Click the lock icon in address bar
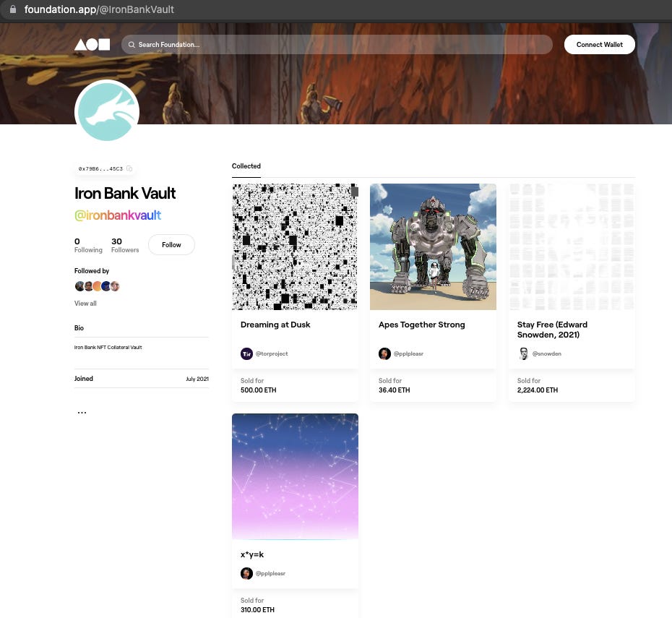 [x=13, y=9]
